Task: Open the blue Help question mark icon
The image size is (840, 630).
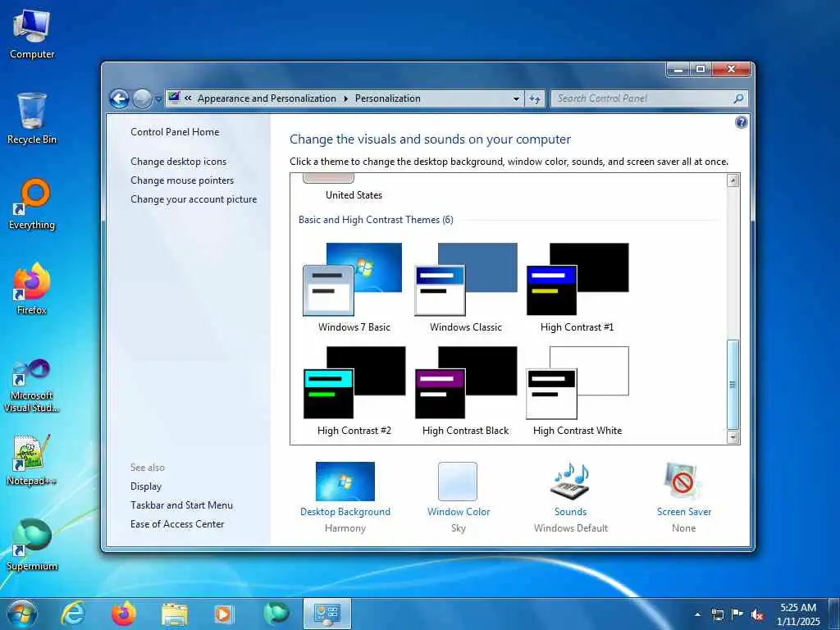Action: pyautogui.click(x=741, y=123)
